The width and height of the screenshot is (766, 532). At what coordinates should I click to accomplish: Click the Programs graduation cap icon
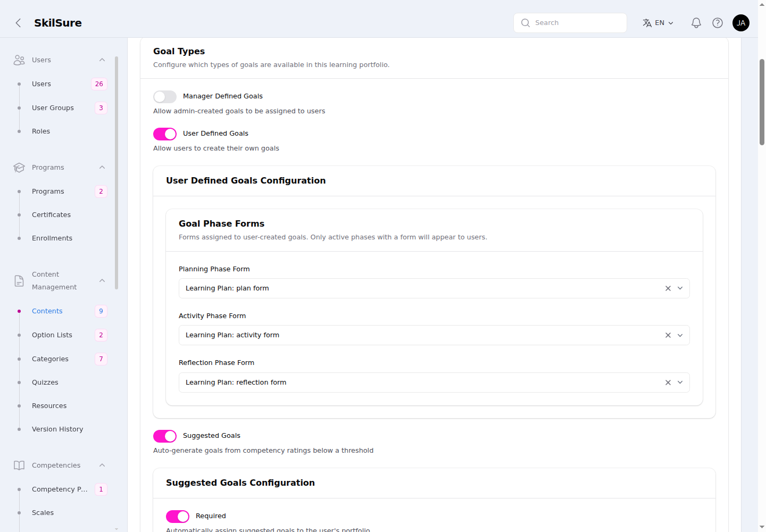19,168
